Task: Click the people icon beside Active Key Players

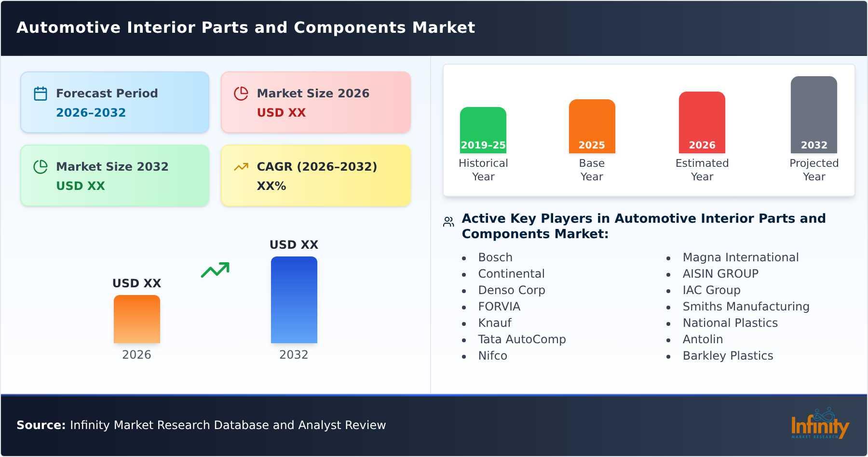Action: (448, 222)
